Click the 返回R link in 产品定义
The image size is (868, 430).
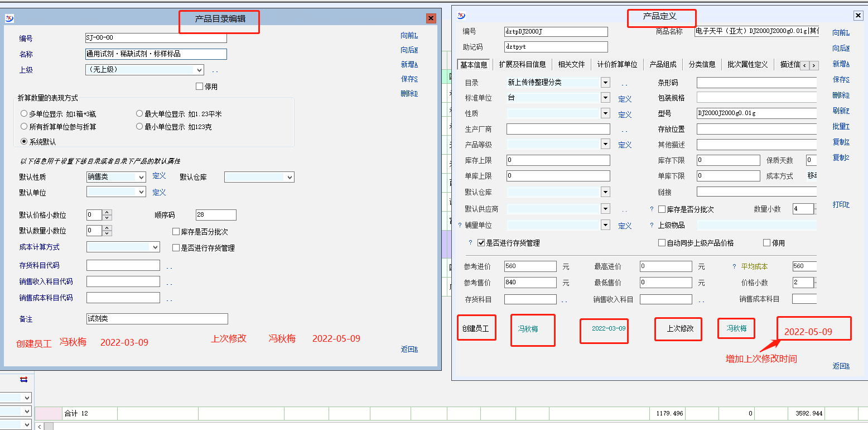[841, 366]
